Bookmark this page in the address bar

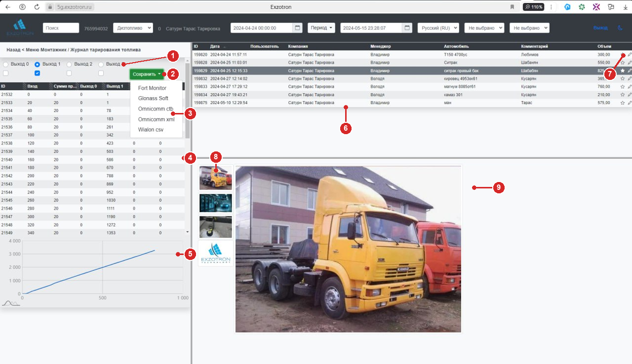point(512,7)
